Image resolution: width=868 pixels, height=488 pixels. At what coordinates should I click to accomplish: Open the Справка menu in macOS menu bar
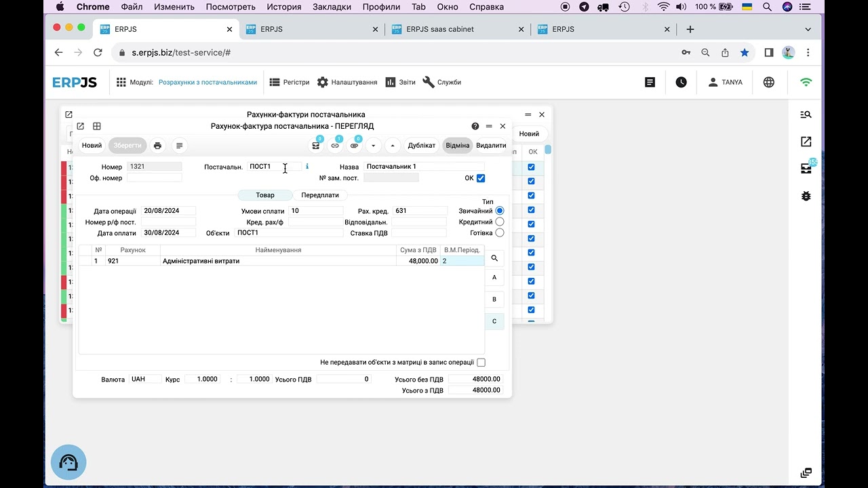point(486,7)
